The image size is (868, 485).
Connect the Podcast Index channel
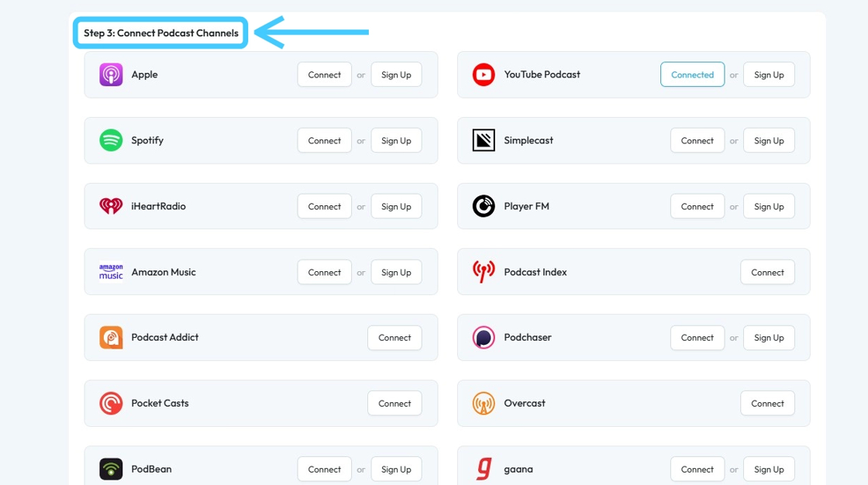(x=767, y=272)
